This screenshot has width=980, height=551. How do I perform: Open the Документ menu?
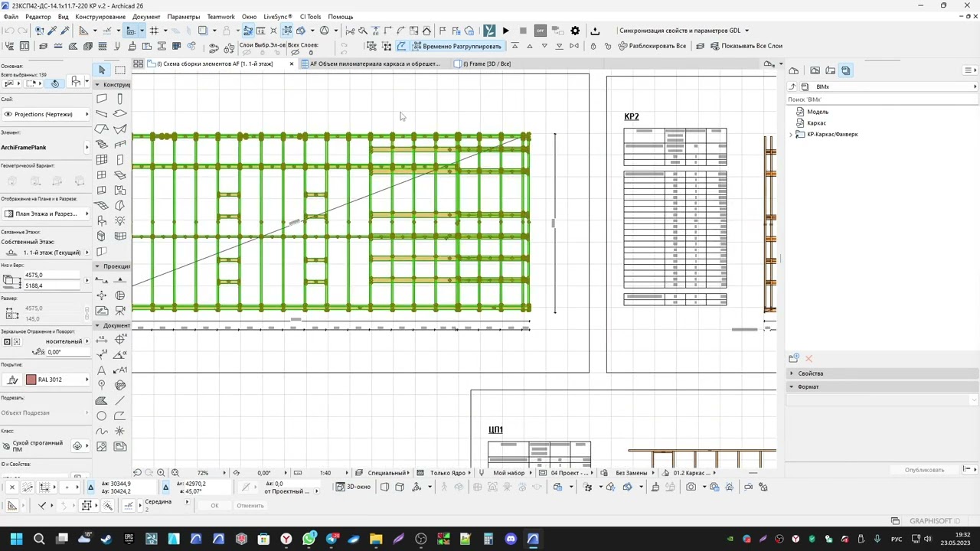pos(146,17)
